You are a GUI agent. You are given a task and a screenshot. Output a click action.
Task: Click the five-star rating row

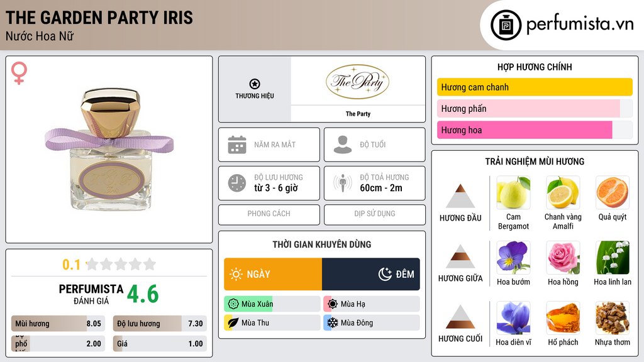[120, 264]
